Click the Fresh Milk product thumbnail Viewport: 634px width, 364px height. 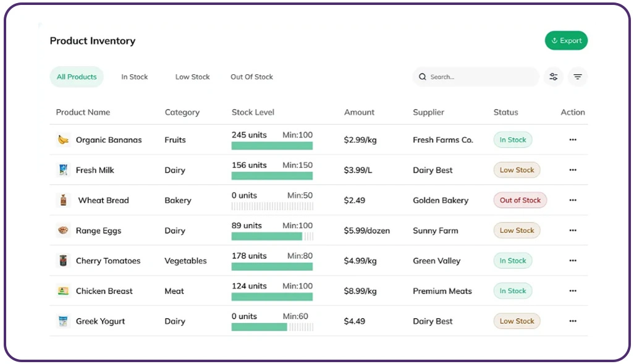[63, 170]
